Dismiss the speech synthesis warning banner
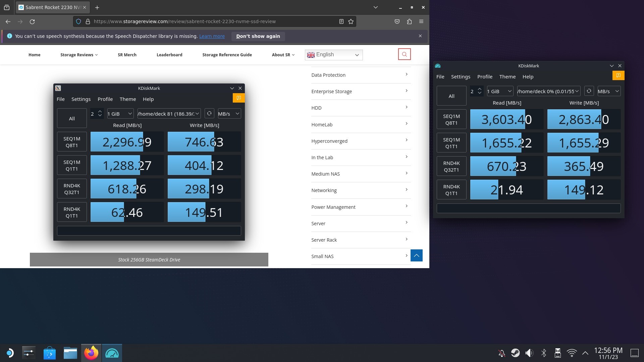 click(x=420, y=36)
